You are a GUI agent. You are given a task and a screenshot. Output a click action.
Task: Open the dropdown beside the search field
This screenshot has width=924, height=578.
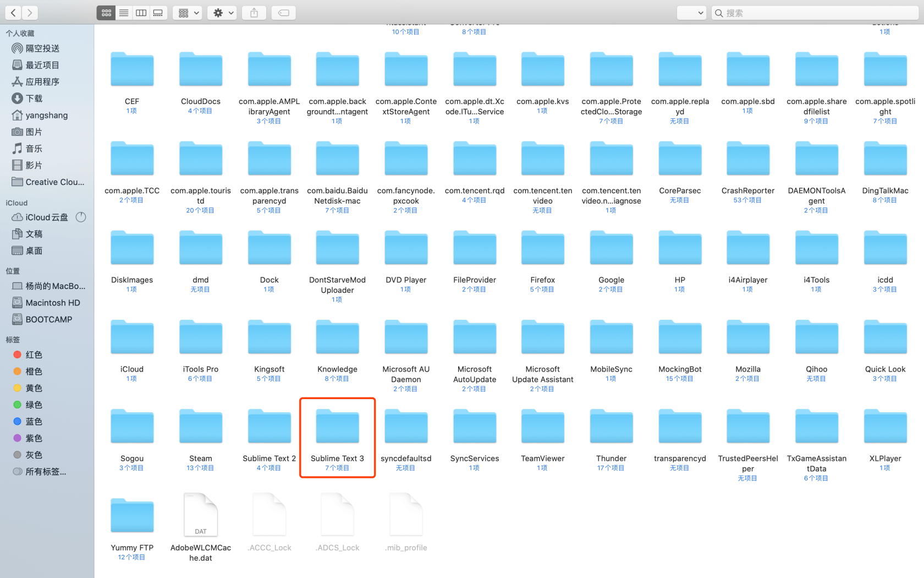click(x=691, y=13)
